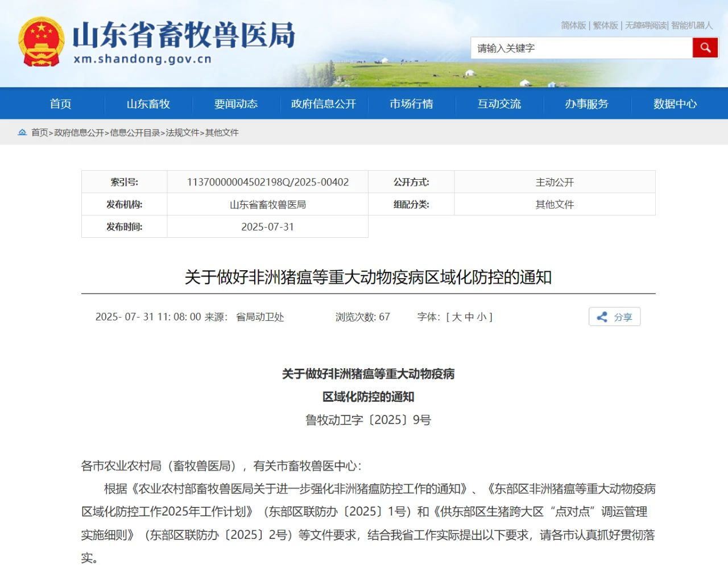Click the national emblem logo
The height and width of the screenshot is (569, 728).
(41, 42)
